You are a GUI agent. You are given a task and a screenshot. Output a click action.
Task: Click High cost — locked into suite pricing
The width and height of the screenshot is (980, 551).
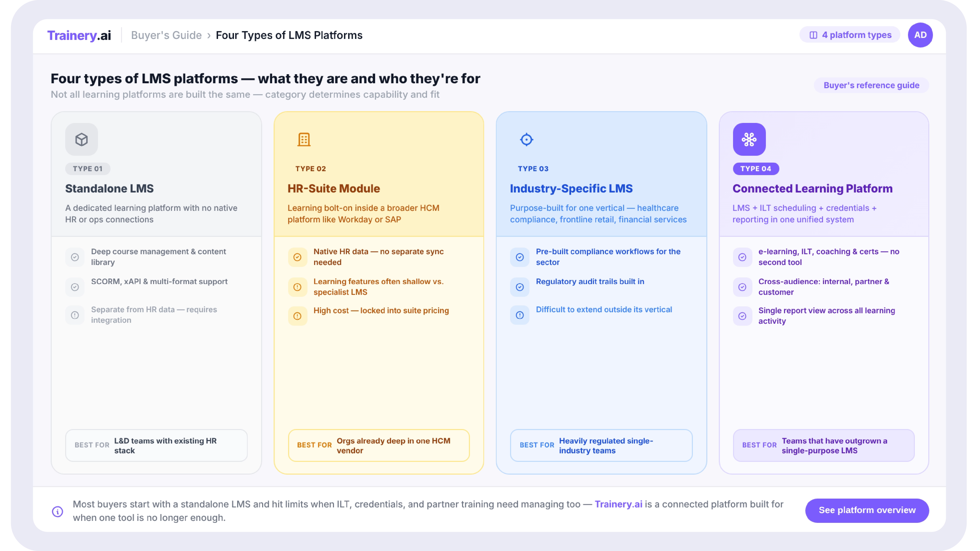381,310
